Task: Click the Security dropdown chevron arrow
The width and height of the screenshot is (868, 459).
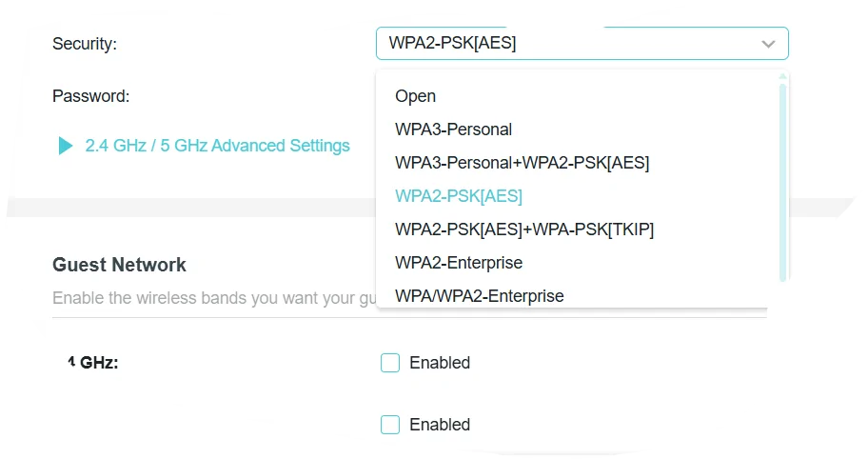Action: coord(768,44)
